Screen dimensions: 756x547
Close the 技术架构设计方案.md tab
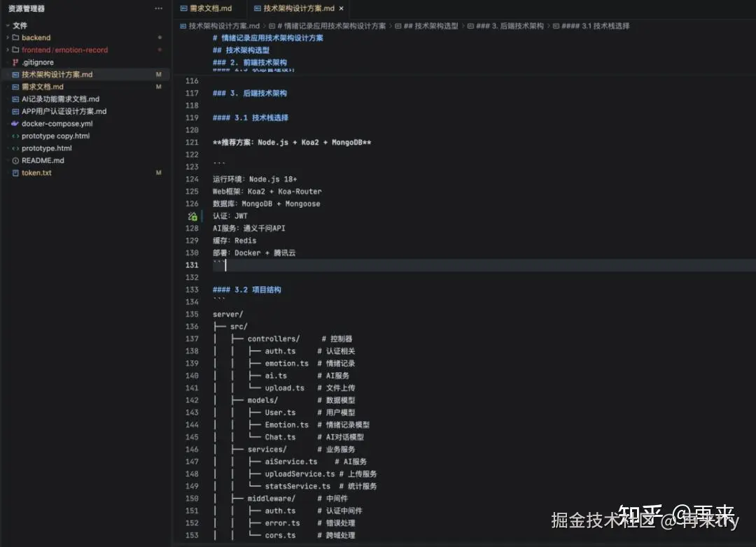pyautogui.click(x=342, y=8)
